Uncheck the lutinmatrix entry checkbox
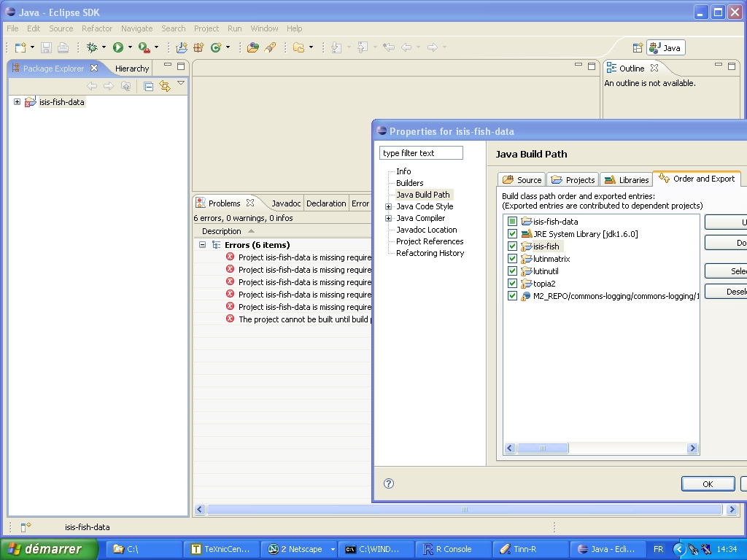The height and width of the screenshot is (560, 747). tap(512, 259)
